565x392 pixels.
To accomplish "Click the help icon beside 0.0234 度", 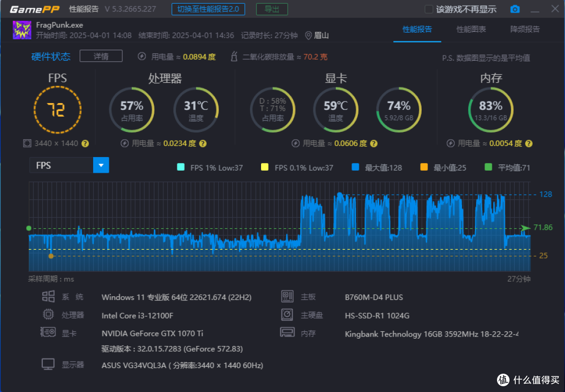I will point(203,143).
